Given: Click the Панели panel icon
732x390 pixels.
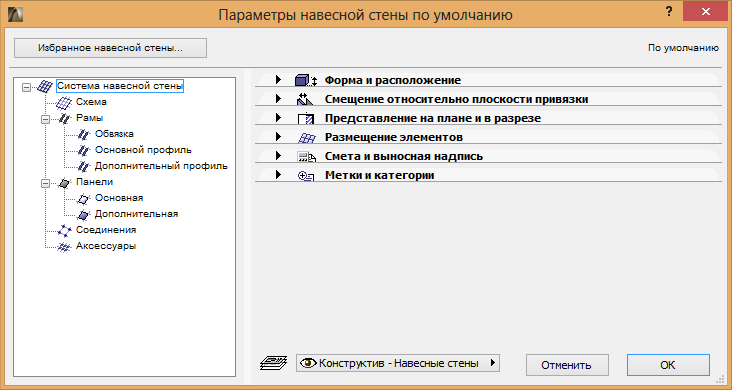Looking at the screenshot, I should (64, 183).
